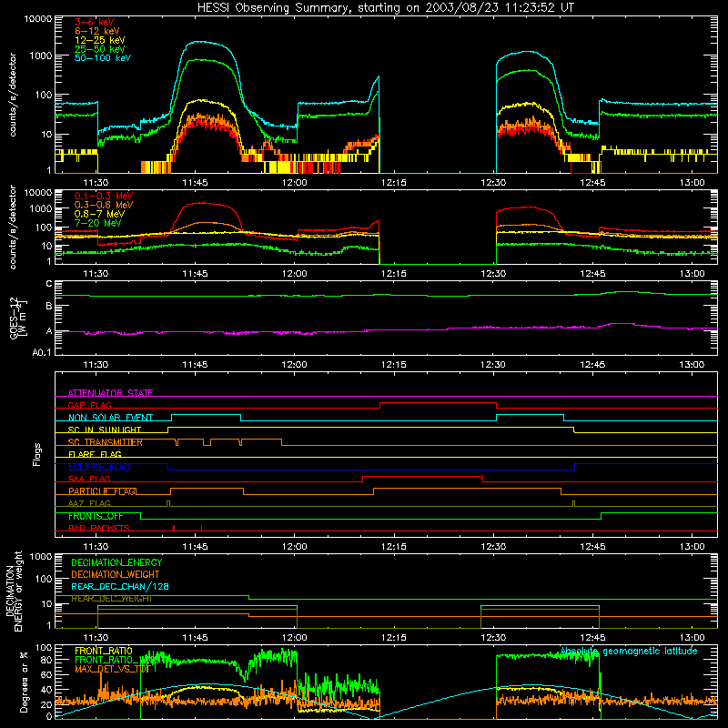728x728 pixels.
Task: Select the green 25-50 keV legend label
Action: click(x=100, y=49)
